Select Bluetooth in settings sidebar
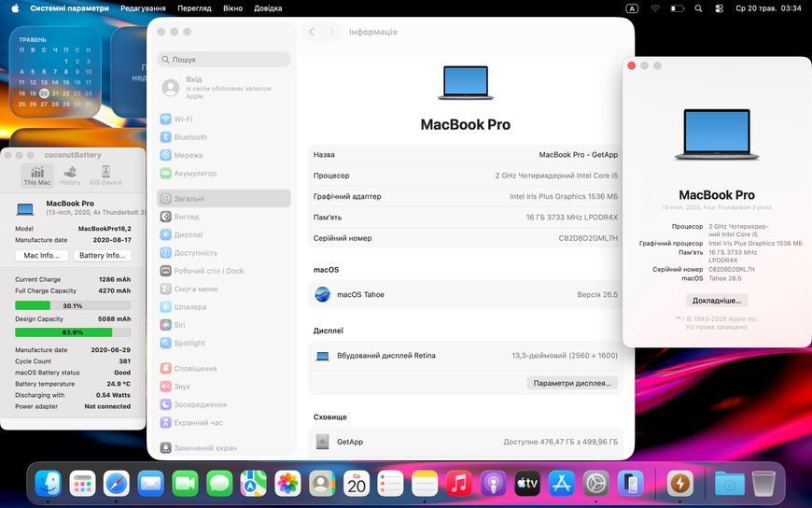812x508 pixels. click(x=224, y=137)
